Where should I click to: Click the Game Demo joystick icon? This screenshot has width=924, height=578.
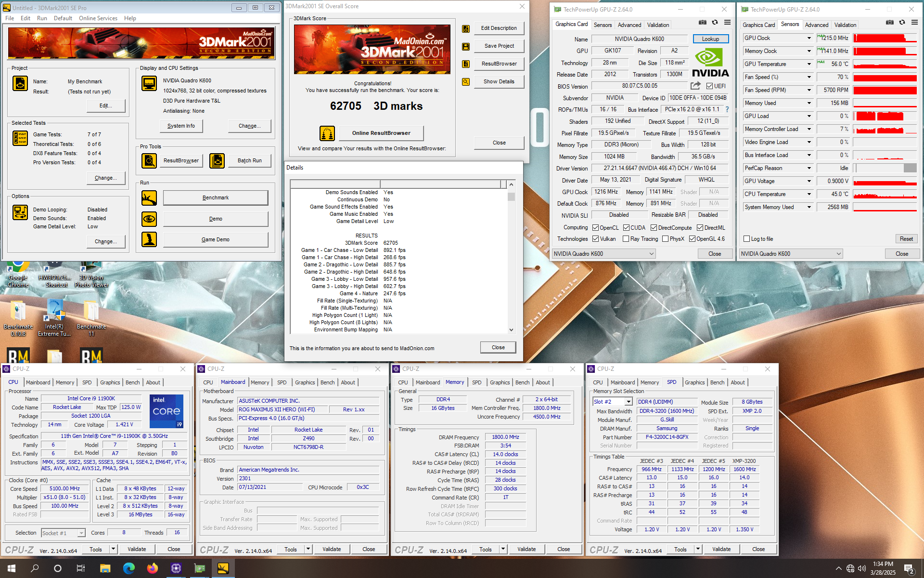click(149, 239)
